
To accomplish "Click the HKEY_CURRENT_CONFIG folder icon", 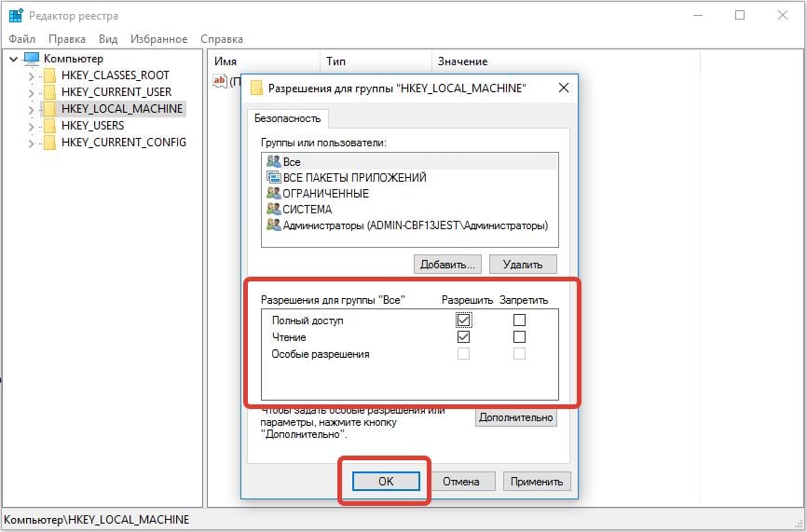I will pyautogui.click(x=49, y=143).
